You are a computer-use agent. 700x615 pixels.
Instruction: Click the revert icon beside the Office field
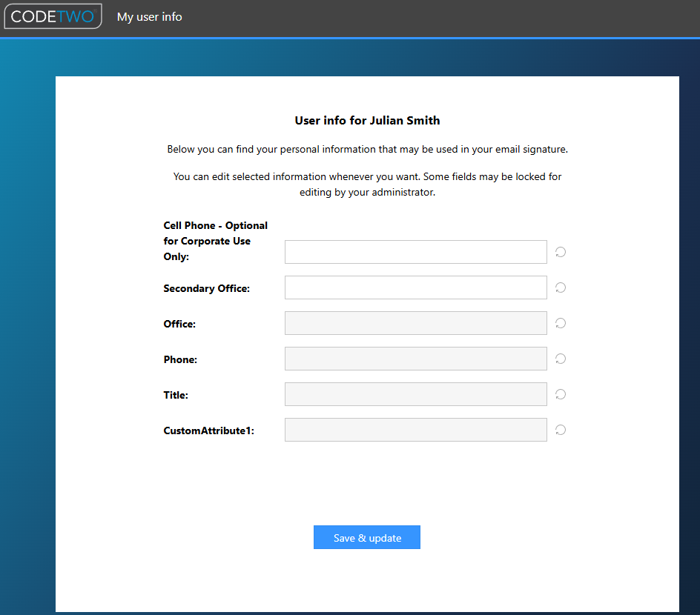(561, 323)
